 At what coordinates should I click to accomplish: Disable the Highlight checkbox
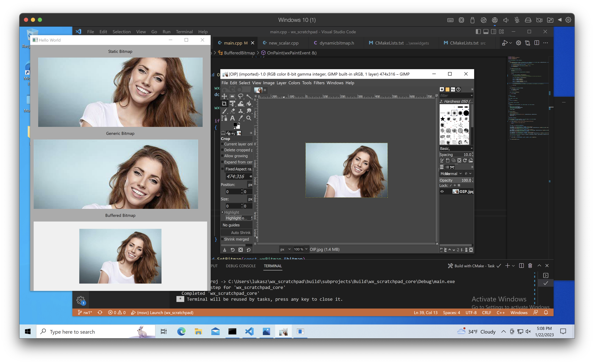click(x=222, y=212)
